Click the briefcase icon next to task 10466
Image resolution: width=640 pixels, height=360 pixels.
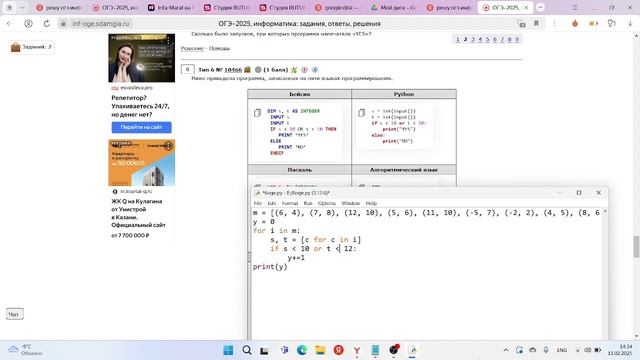click(x=247, y=70)
